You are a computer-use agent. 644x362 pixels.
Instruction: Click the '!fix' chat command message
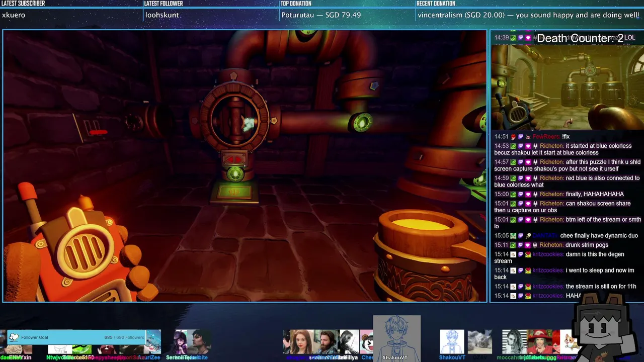pyautogui.click(x=566, y=137)
